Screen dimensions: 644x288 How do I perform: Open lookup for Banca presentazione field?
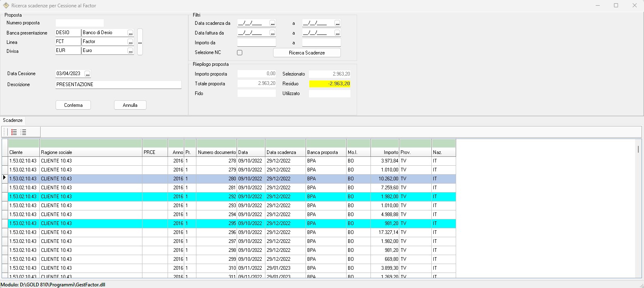pos(130,33)
